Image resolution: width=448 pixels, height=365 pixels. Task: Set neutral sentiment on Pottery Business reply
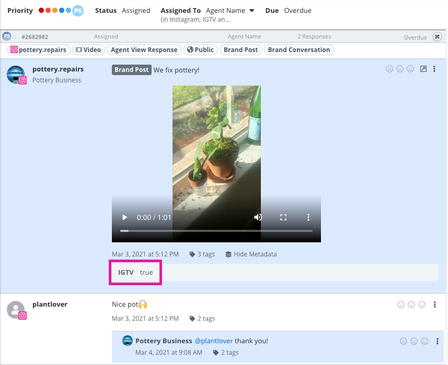pos(414,341)
